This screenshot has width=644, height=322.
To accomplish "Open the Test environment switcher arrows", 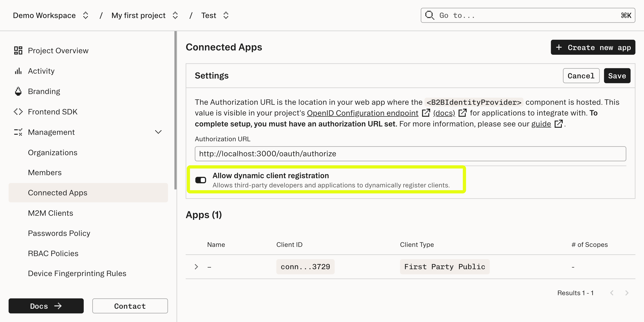I will [x=226, y=15].
